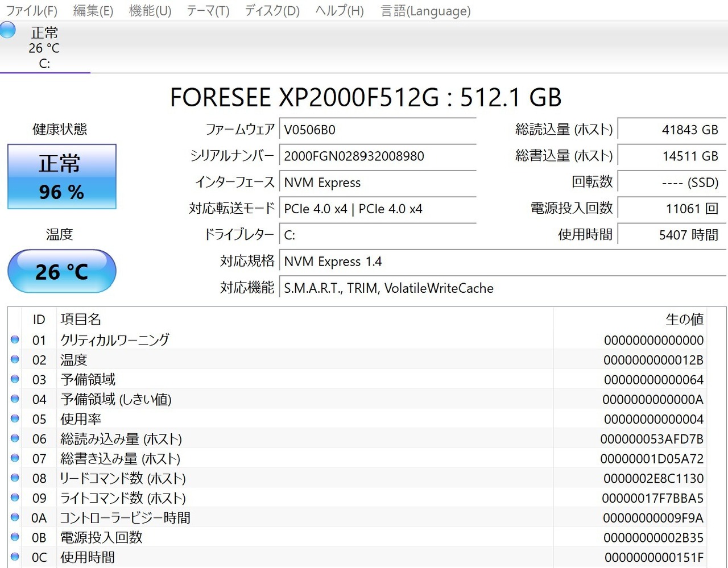Click status icon for 使用率 row

pyautogui.click(x=15, y=419)
